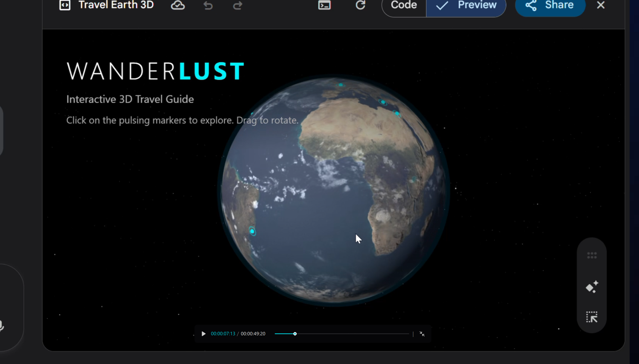This screenshot has height=364, width=639.
Task: Play the recorded video
Action: (204, 334)
